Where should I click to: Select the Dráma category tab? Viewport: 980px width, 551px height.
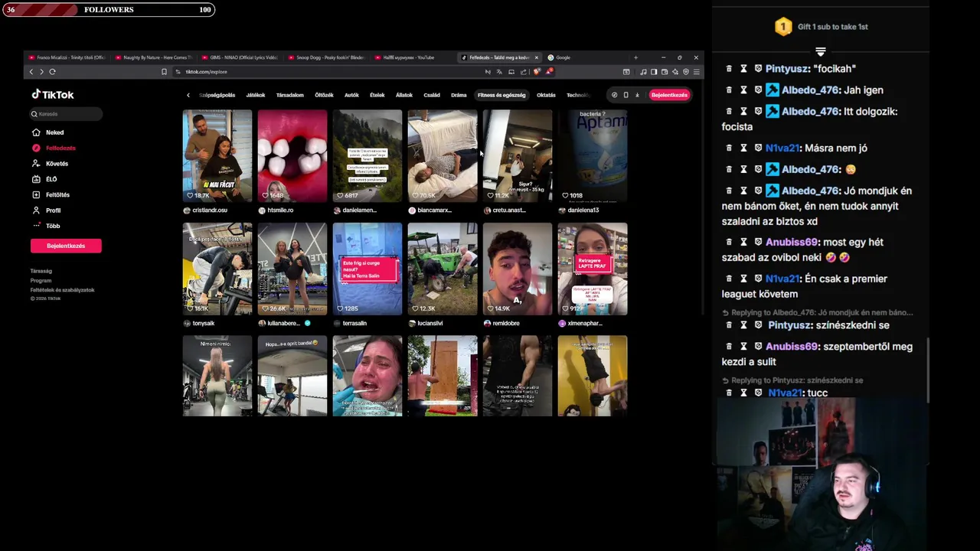tap(459, 95)
